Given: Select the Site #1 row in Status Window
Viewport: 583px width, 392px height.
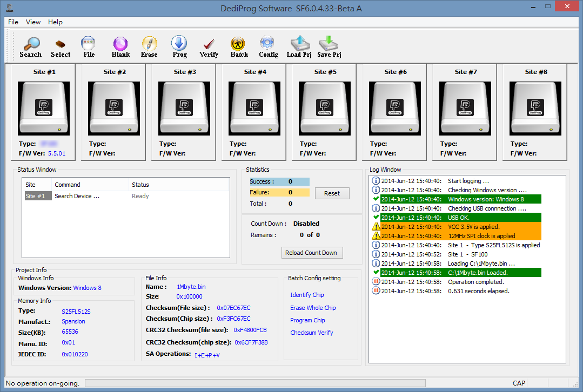Looking at the screenshot, I should click(37, 196).
